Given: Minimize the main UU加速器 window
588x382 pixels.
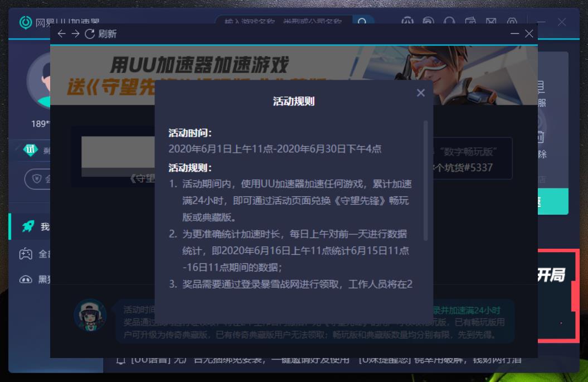Looking at the screenshot, I should pos(541,22).
